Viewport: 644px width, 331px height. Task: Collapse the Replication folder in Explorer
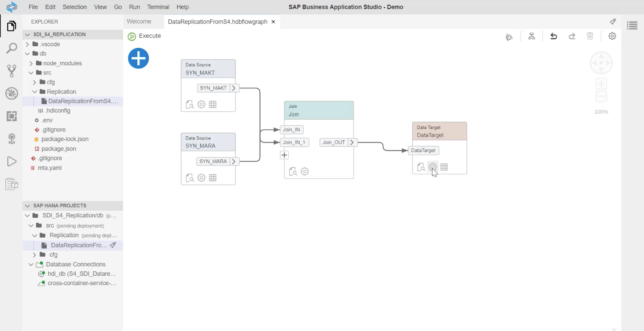point(35,92)
